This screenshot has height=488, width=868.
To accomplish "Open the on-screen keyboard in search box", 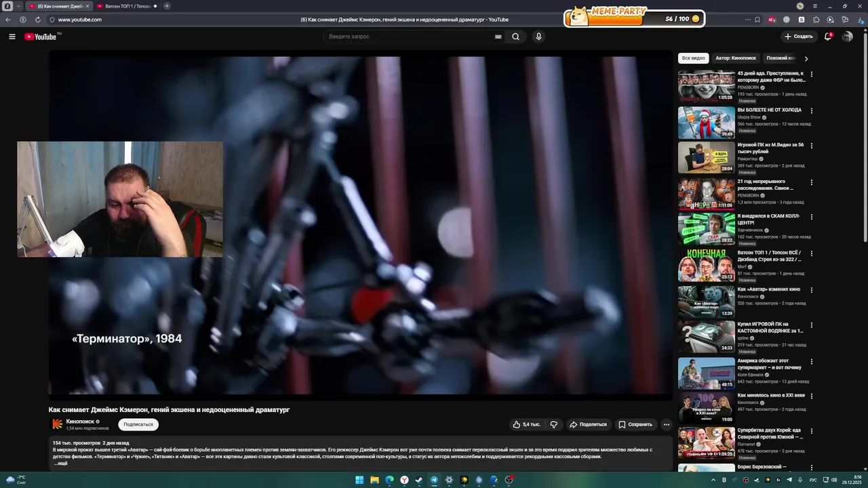I will [x=498, y=37].
